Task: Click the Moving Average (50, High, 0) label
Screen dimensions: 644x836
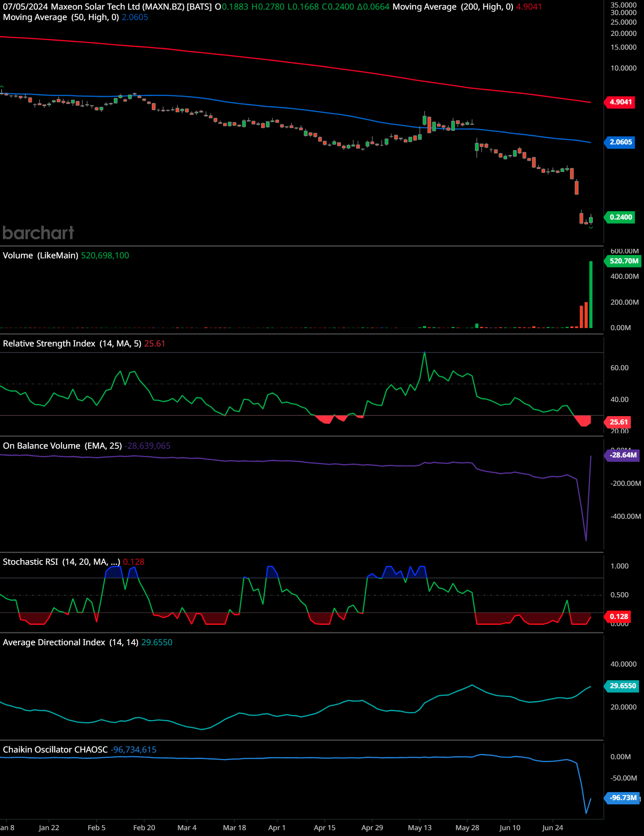Action: click(x=61, y=17)
